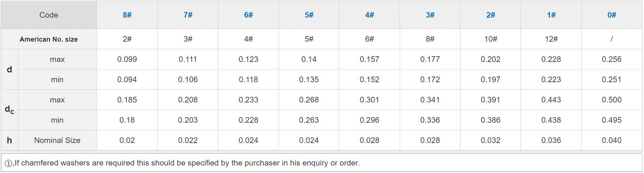Image resolution: width=644 pixels, height=173 pixels.
Task: Click the Nominal Size row label
Action: point(57,140)
